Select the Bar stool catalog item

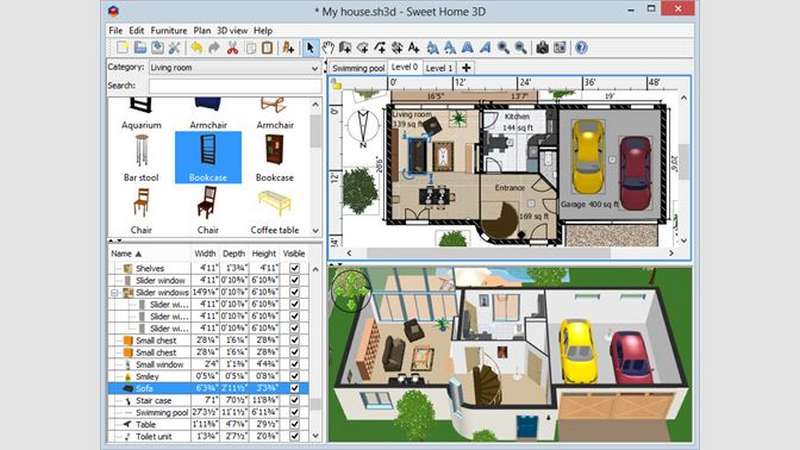(x=141, y=158)
